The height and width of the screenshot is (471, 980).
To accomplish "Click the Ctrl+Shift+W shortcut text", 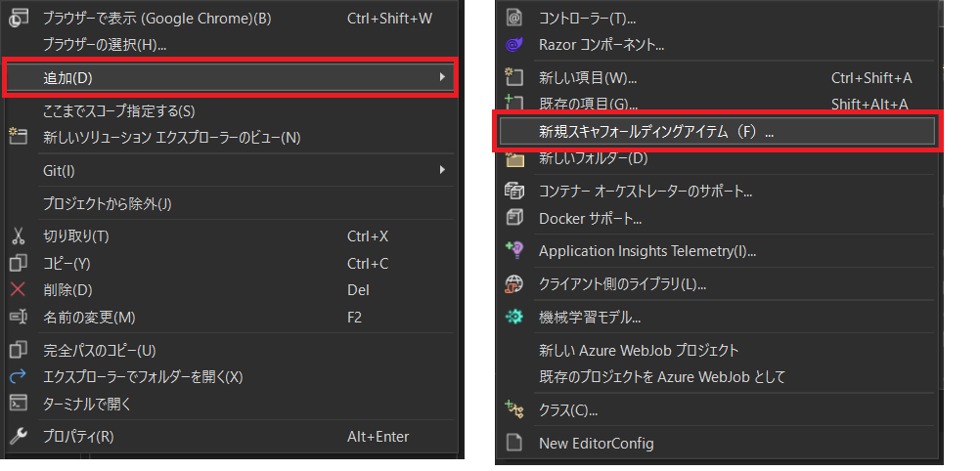I will click(x=389, y=19).
